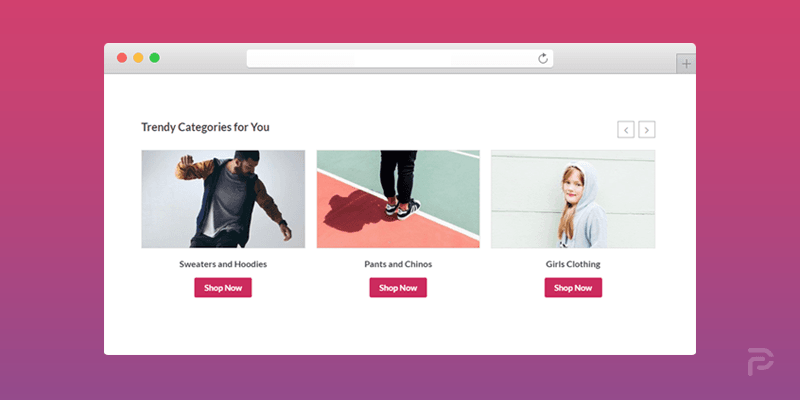The height and width of the screenshot is (400, 800).
Task: Open the Girls Clothing title link
Action: point(573,264)
